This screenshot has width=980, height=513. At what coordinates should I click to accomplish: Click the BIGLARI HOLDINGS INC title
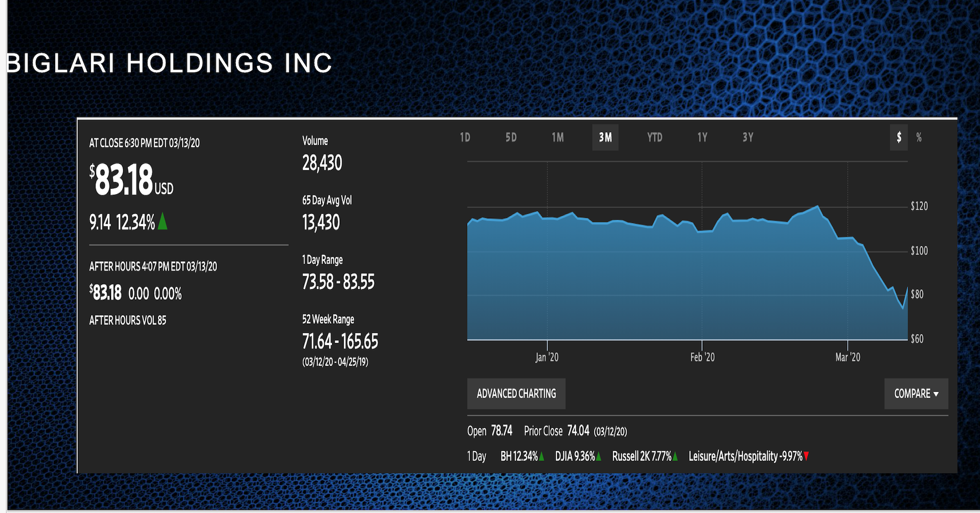point(170,63)
